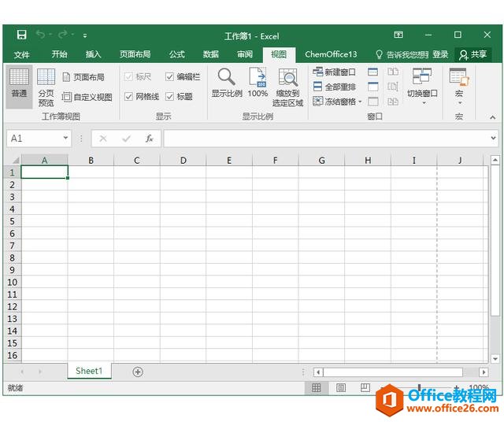The width and height of the screenshot is (504, 422).
Task: Click the synchronous scrolling icon
Action: tap(393, 87)
